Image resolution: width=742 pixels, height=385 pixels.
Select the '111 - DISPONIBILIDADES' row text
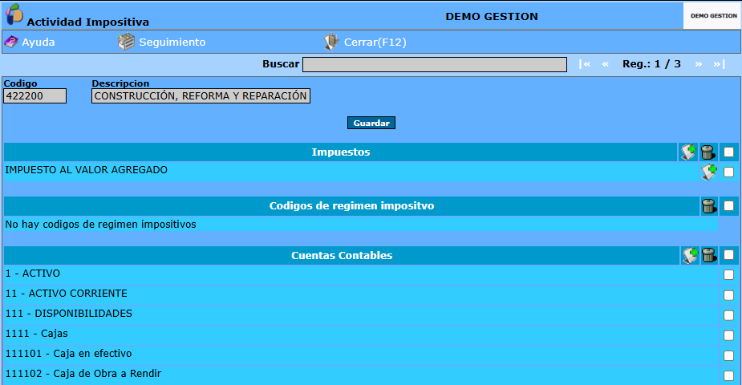click(69, 314)
